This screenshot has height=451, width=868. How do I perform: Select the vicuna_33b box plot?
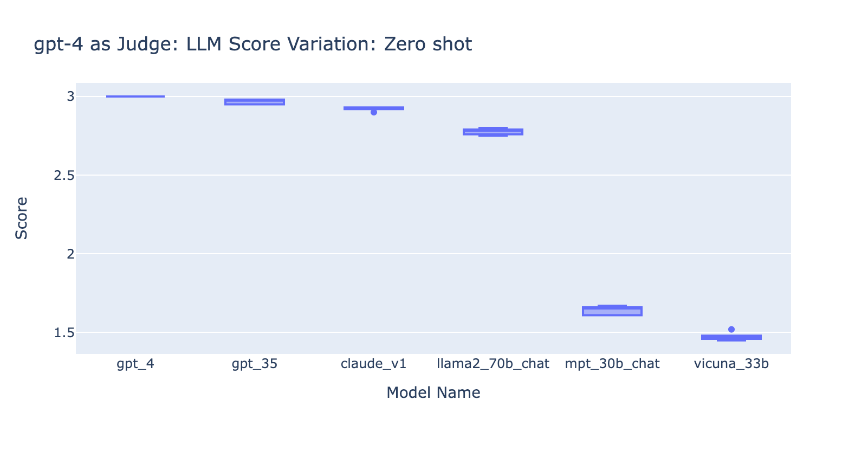tap(731, 337)
